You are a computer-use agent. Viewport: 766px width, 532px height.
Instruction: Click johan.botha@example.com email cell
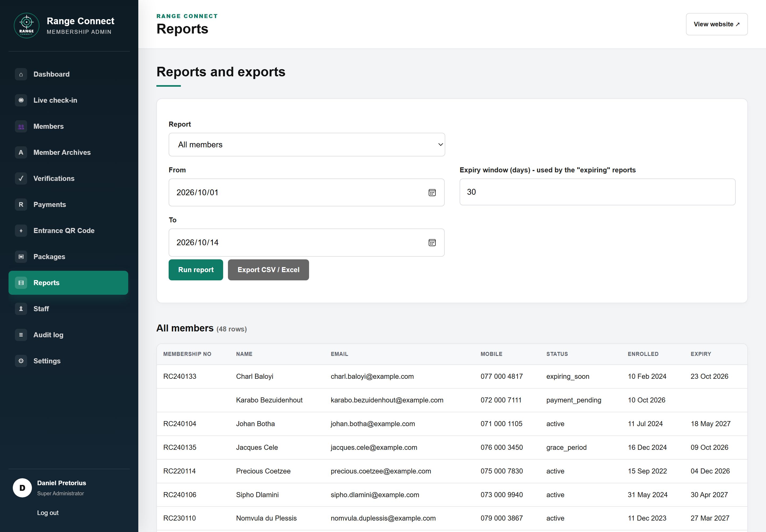tap(373, 424)
